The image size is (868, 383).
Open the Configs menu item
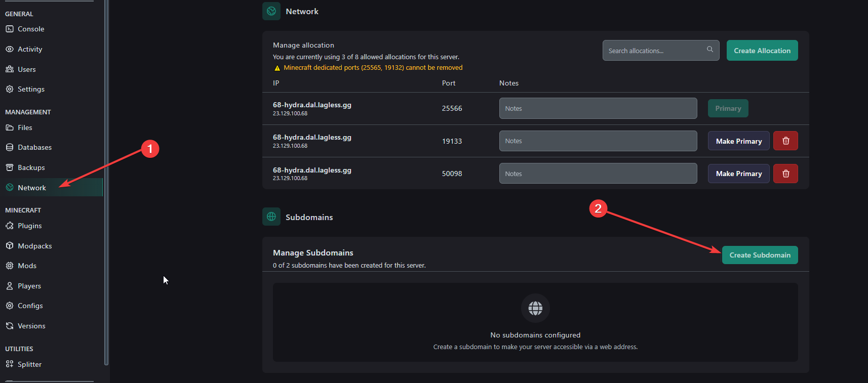(x=30, y=306)
